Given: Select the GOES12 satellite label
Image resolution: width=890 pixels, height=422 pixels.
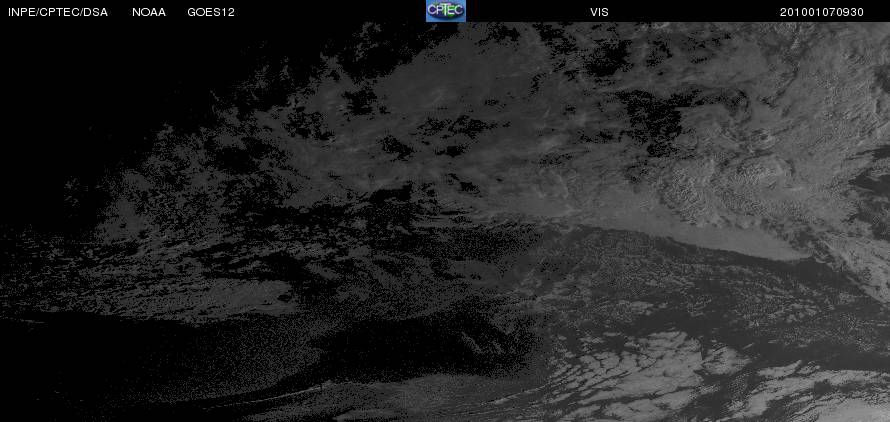Looking at the screenshot, I should (211, 12).
